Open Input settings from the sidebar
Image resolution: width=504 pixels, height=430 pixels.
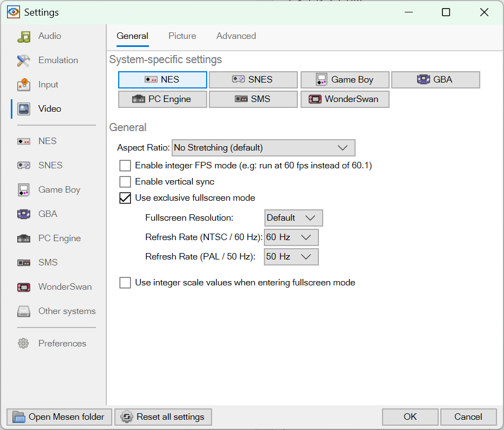(x=48, y=85)
